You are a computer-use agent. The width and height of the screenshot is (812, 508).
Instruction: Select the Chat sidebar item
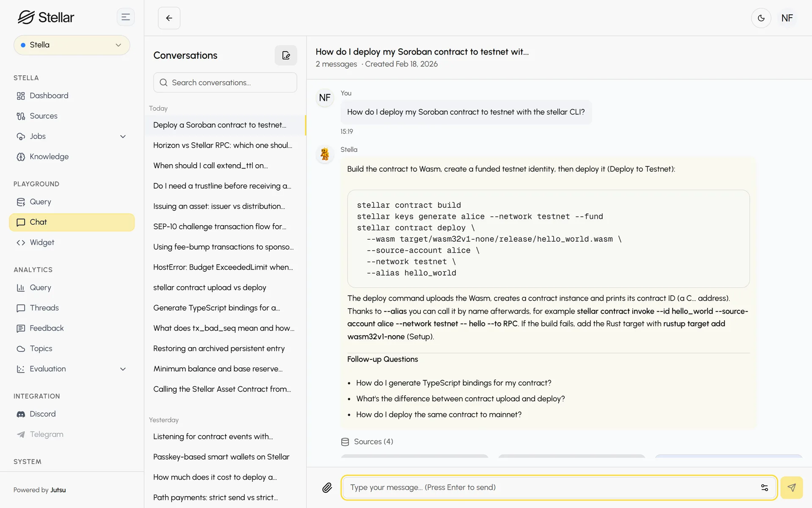pos(72,222)
